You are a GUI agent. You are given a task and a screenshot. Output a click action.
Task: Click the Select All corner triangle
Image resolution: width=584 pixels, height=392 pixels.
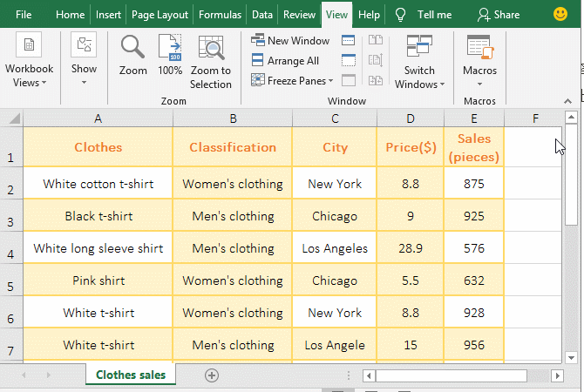(14, 118)
